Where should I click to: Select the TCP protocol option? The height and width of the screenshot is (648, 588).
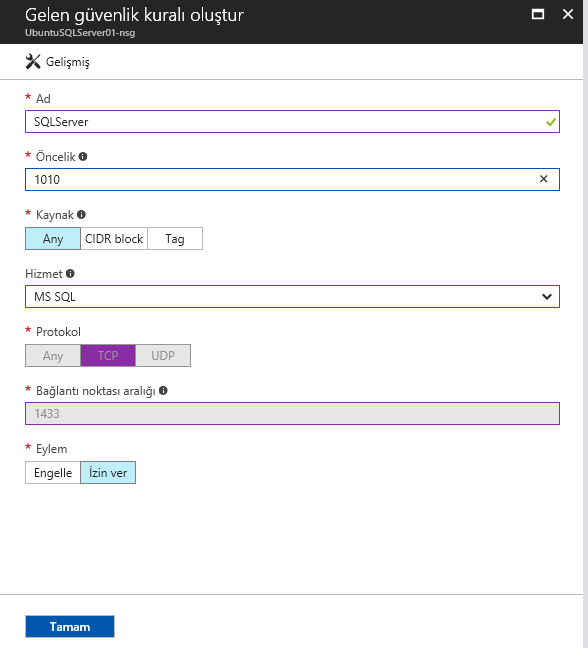click(x=108, y=355)
